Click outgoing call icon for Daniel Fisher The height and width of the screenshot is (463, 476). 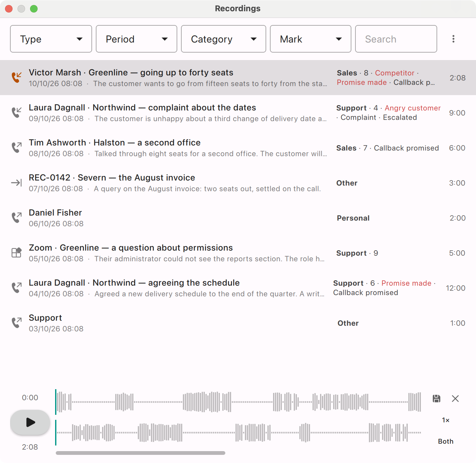click(x=17, y=217)
